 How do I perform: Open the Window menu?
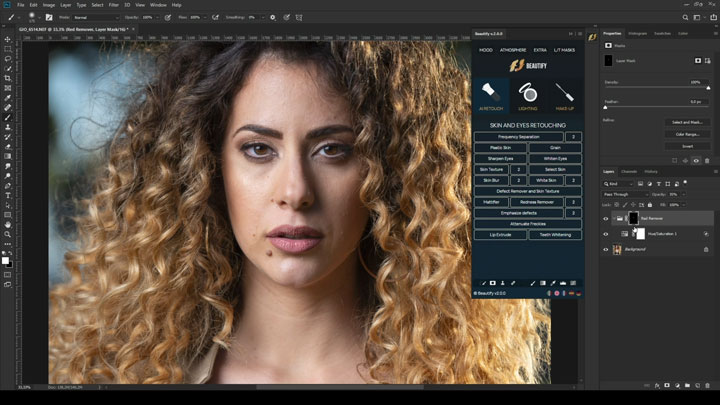click(x=158, y=5)
